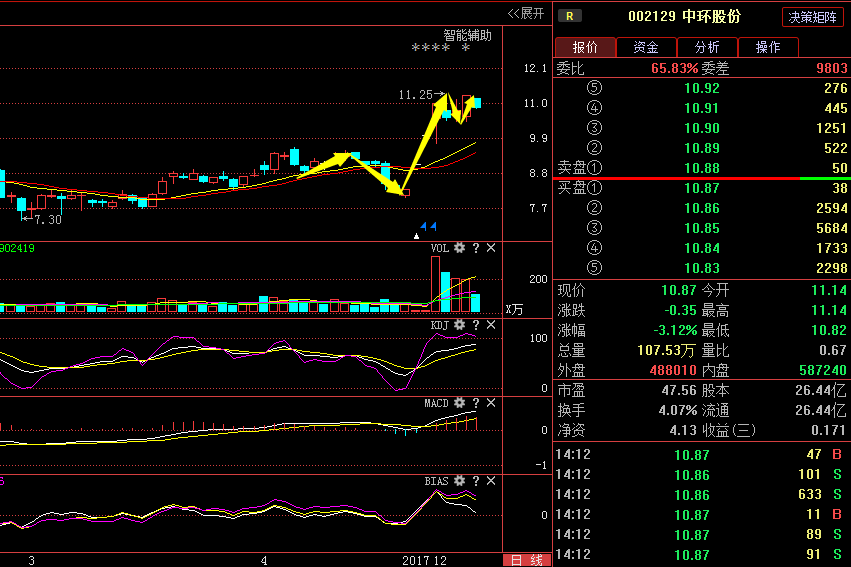Screen dimensions: 851x567
Task: Switch to the 资金 tab
Action: click(x=646, y=47)
